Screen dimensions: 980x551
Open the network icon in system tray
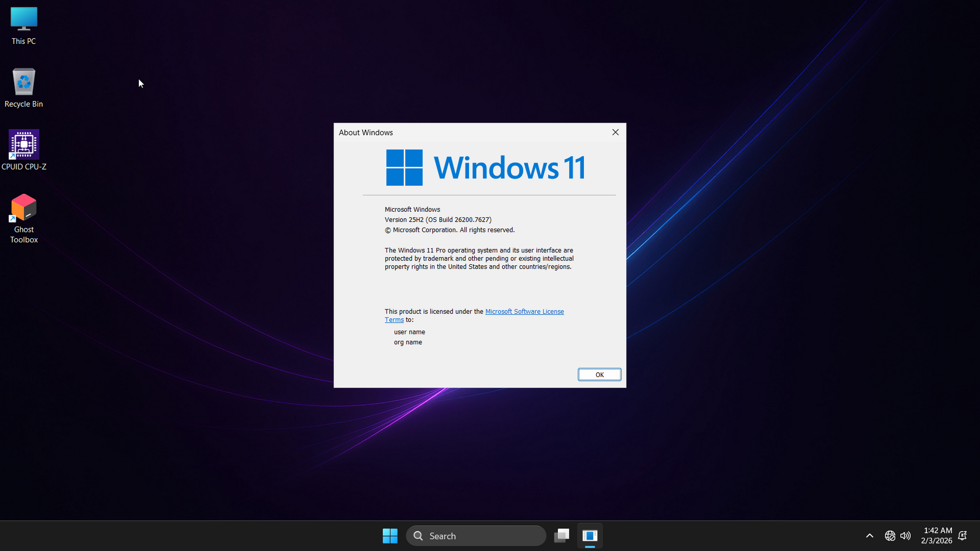tap(890, 536)
